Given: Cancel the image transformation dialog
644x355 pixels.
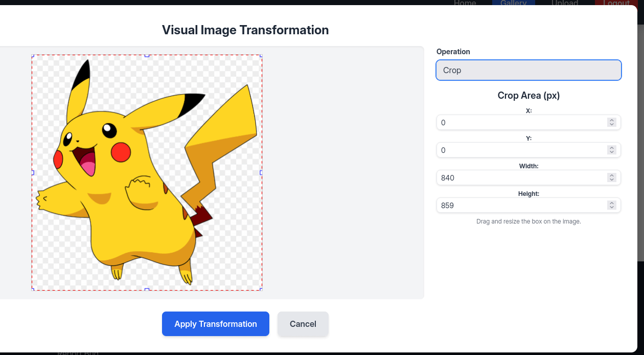Looking at the screenshot, I should (x=303, y=324).
